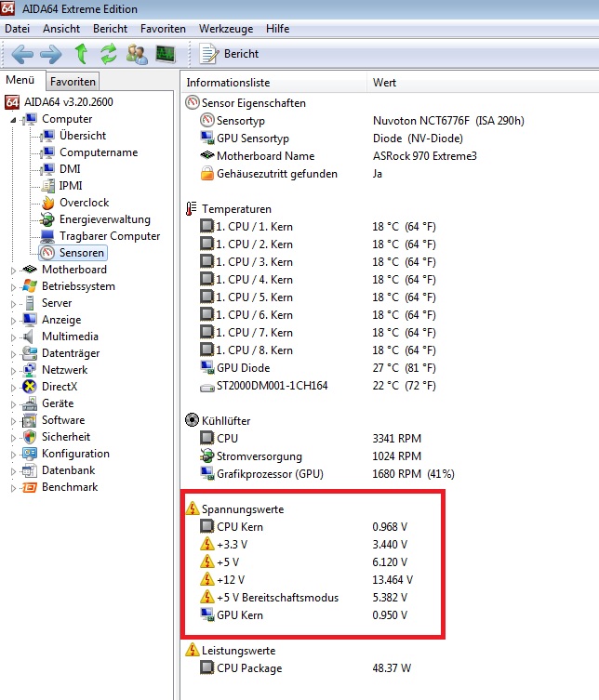Expand the Betriebssystem tree node

click(x=13, y=287)
